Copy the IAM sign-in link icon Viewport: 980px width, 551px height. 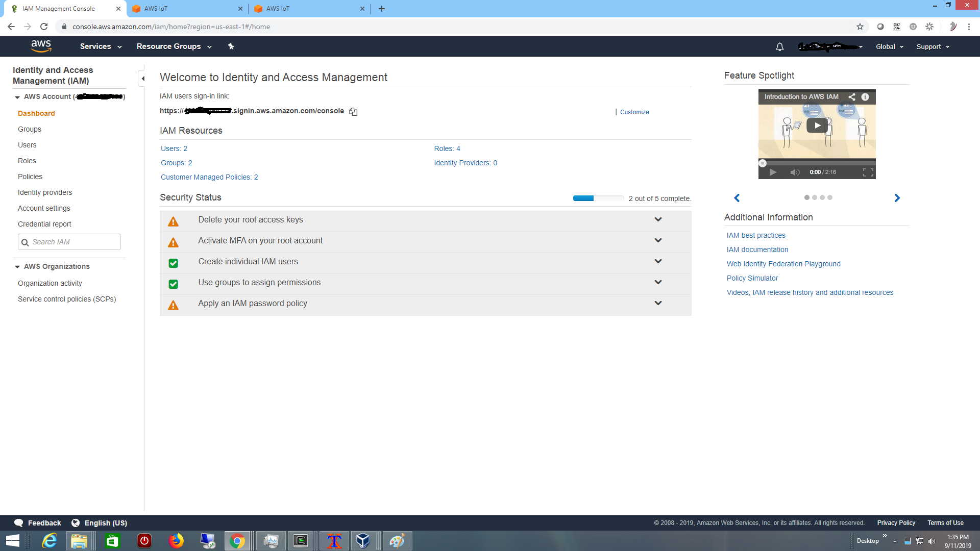[353, 112]
